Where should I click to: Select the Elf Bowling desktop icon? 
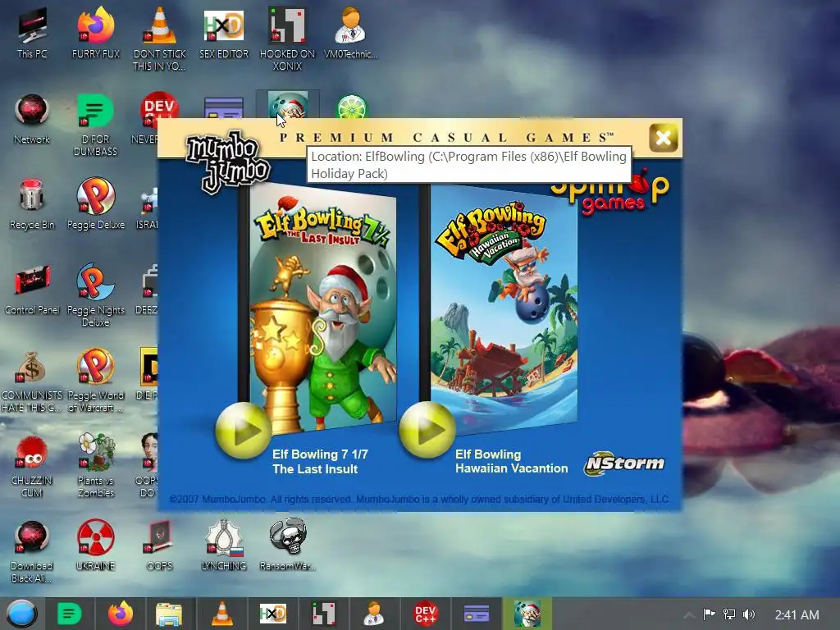(288, 104)
